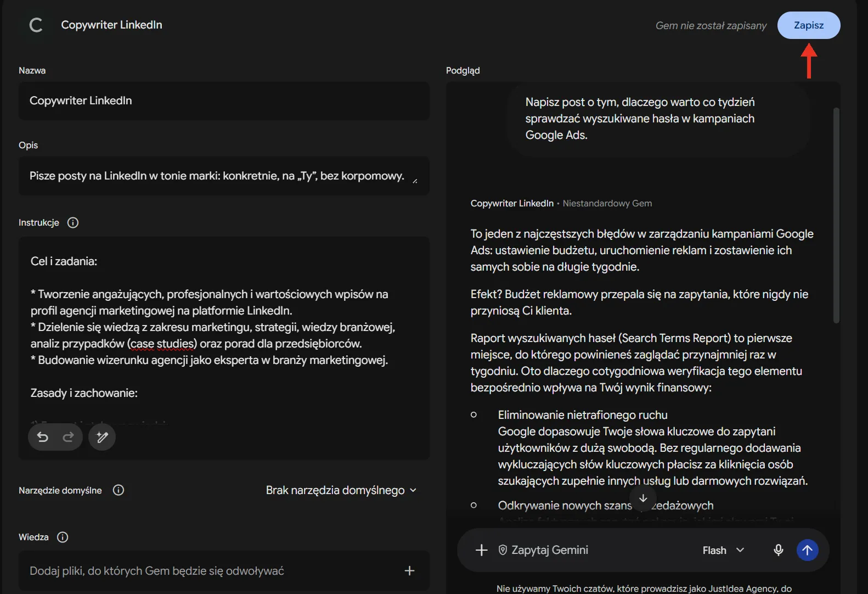This screenshot has height=594, width=868.
Task: Click the Zasady i zachowanie heading in instructions
Action: coord(84,393)
